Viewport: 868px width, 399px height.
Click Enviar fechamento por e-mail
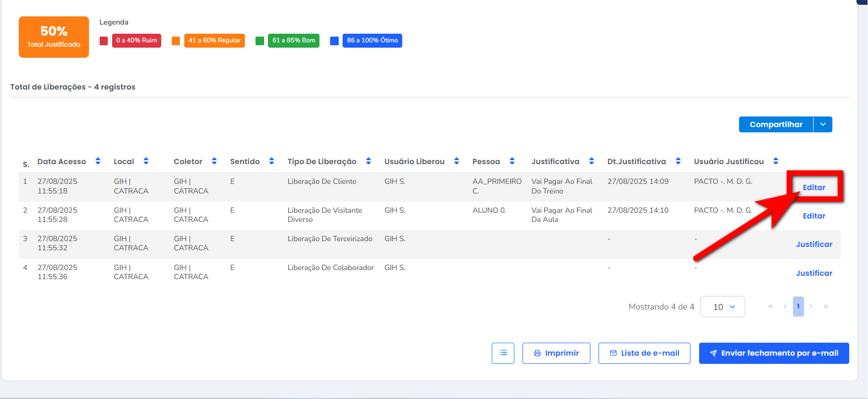tap(774, 353)
